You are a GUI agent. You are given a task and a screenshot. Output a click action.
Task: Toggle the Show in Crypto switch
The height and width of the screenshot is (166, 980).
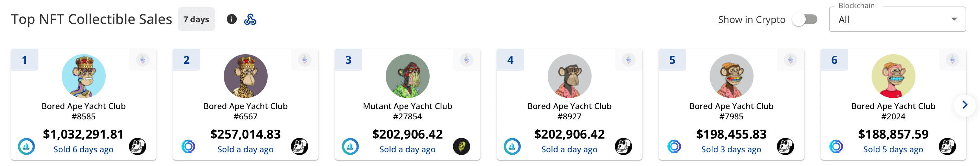pos(805,19)
